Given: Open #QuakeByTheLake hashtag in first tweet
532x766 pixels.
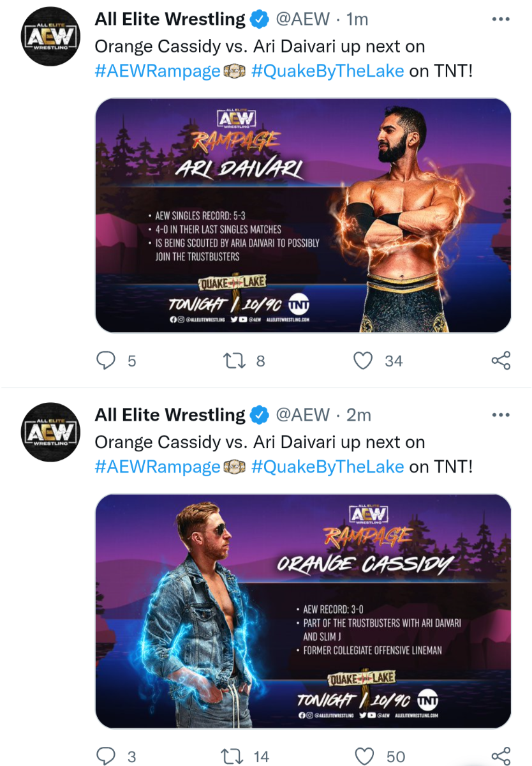Looking at the screenshot, I should point(327,71).
